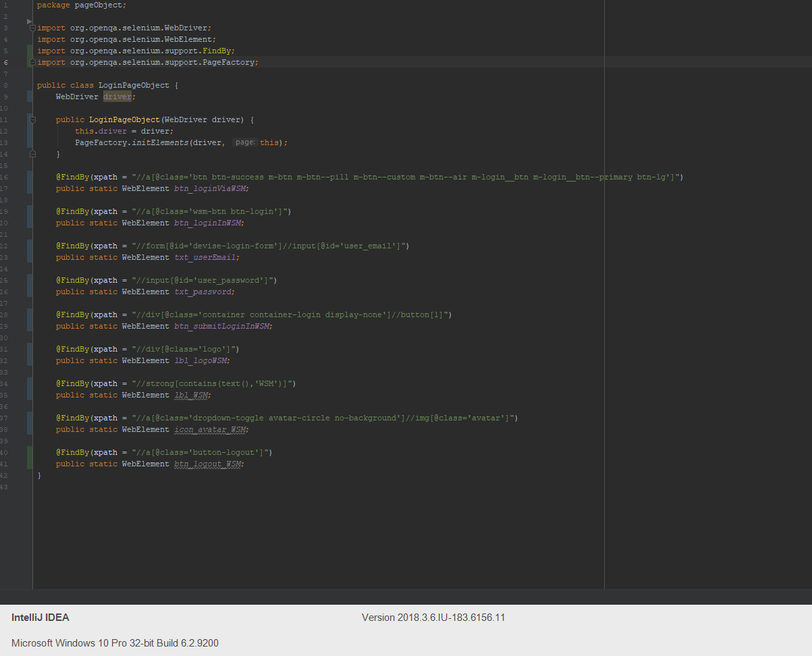Screen dimensions: 812x656
Task: Click the 'btn_loginInWSM' variable name
Action: 207,223
